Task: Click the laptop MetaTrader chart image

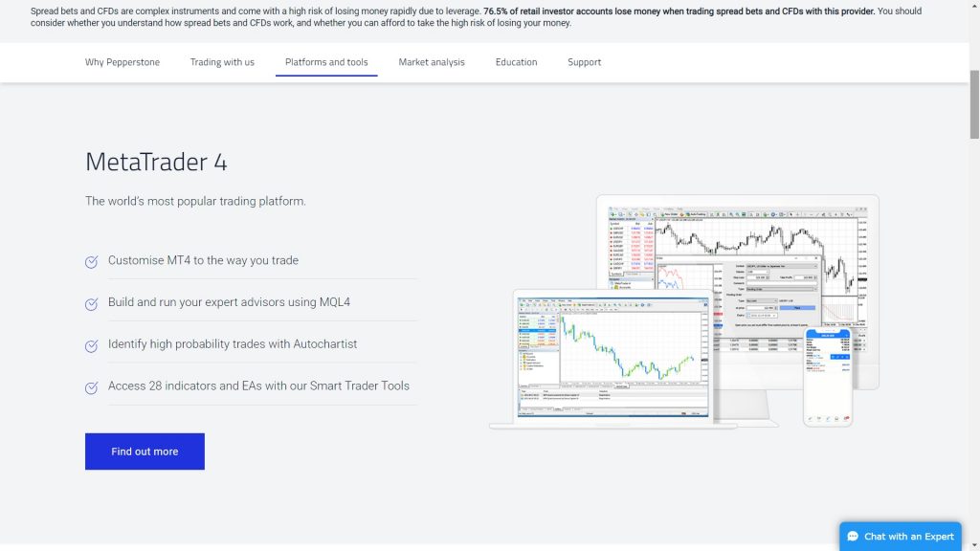Action: pos(612,354)
